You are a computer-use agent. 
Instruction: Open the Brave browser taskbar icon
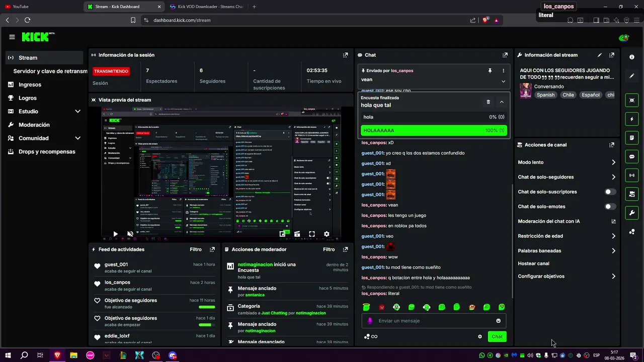click(x=57, y=355)
